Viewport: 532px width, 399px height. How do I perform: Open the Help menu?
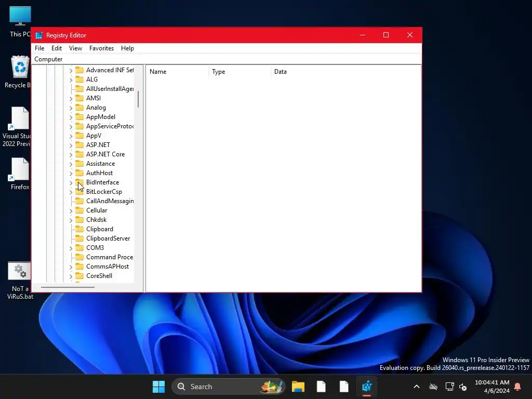pos(127,48)
